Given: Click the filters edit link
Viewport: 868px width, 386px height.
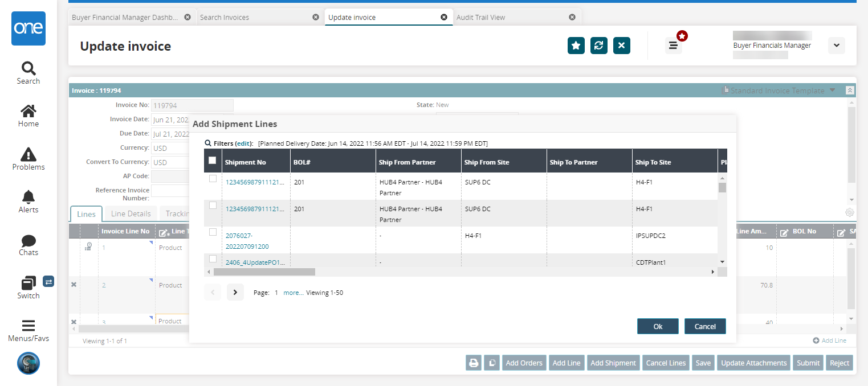Looking at the screenshot, I should click(243, 143).
